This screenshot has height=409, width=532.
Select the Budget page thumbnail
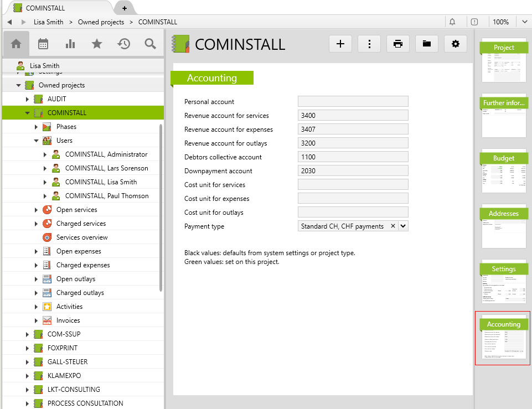click(x=504, y=170)
